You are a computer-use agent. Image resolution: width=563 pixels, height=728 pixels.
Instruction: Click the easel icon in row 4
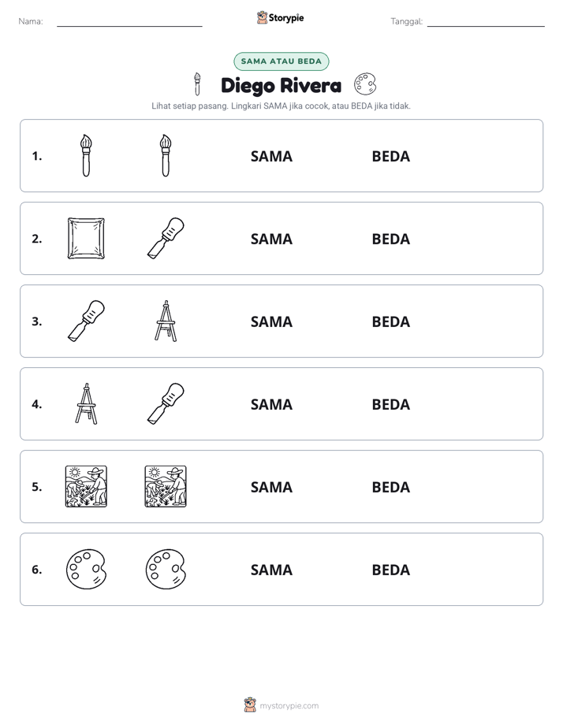[86, 403]
